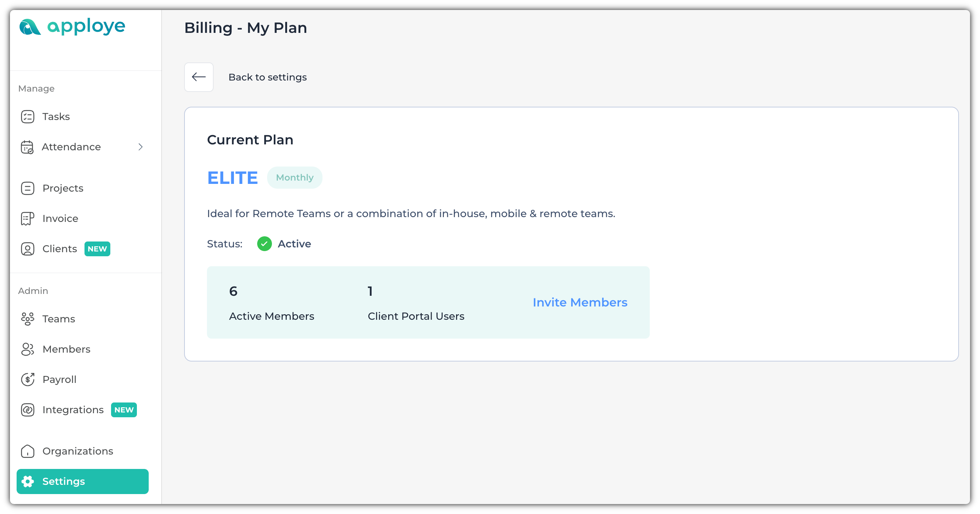
Task: Click the Clients person icon
Action: tap(27, 249)
